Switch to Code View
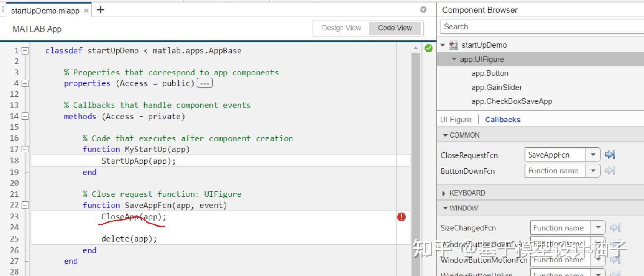644x276 pixels. click(x=395, y=28)
